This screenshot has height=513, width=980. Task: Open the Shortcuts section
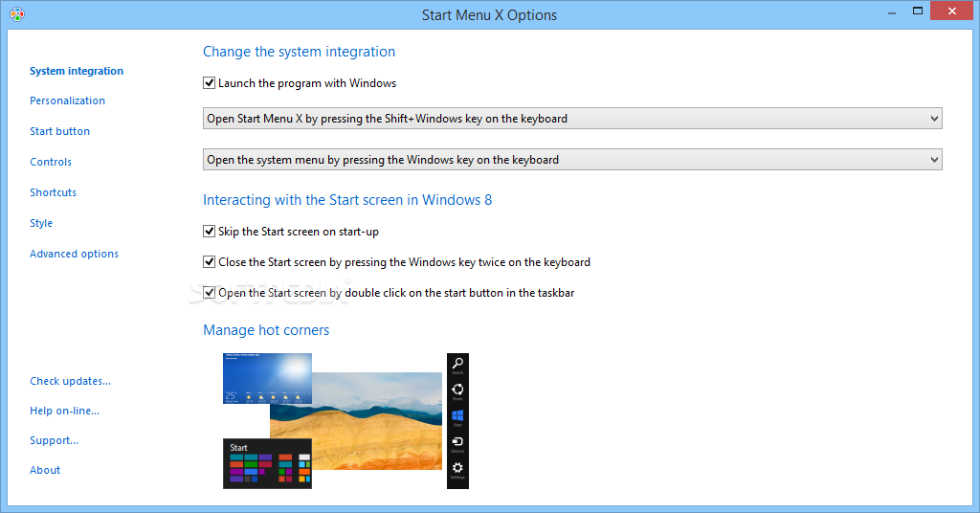(x=54, y=192)
